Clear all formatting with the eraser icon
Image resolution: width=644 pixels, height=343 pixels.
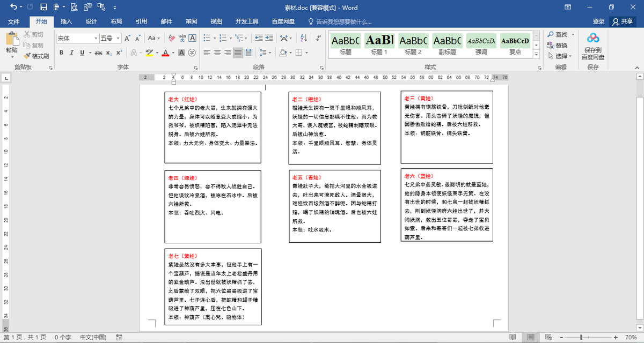[171, 38]
